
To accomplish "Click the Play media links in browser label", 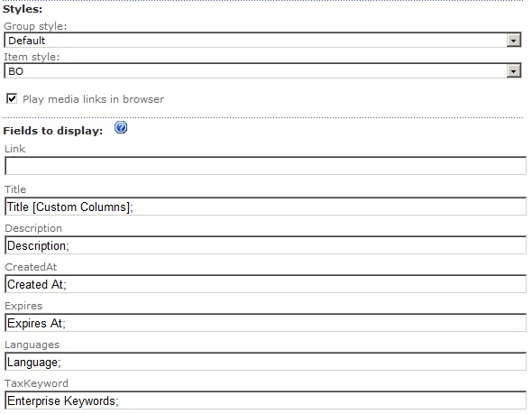I will pyautogui.click(x=93, y=99).
